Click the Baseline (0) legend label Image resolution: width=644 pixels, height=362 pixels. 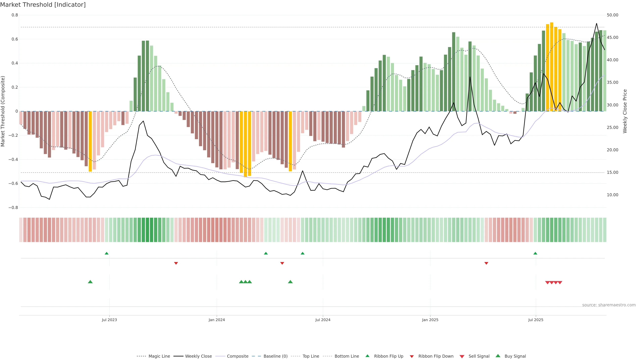(x=276, y=356)
